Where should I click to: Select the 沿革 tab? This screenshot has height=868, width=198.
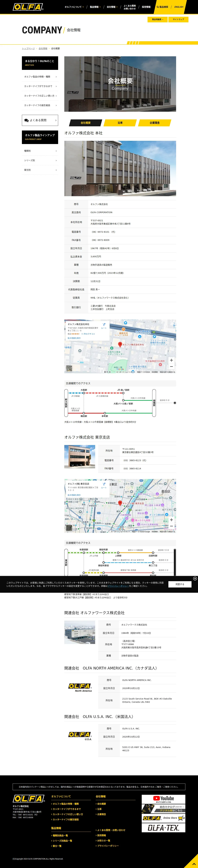click(120, 123)
